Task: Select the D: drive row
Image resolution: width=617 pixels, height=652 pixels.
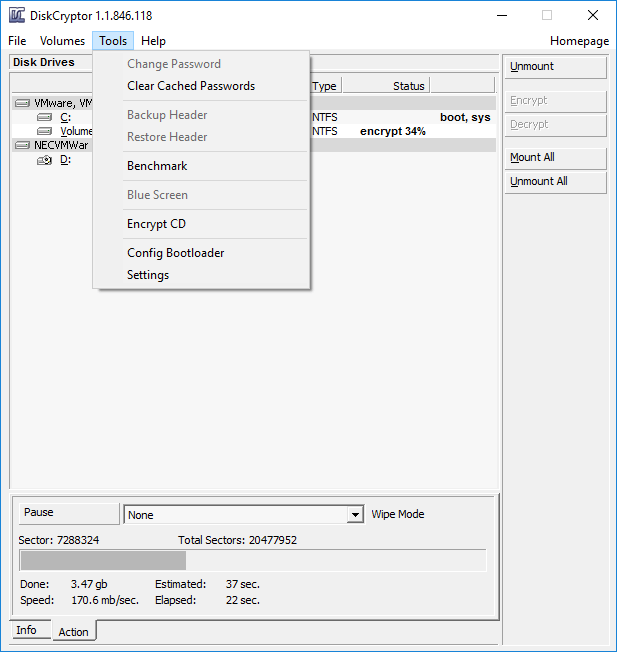Action: (x=254, y=160)
